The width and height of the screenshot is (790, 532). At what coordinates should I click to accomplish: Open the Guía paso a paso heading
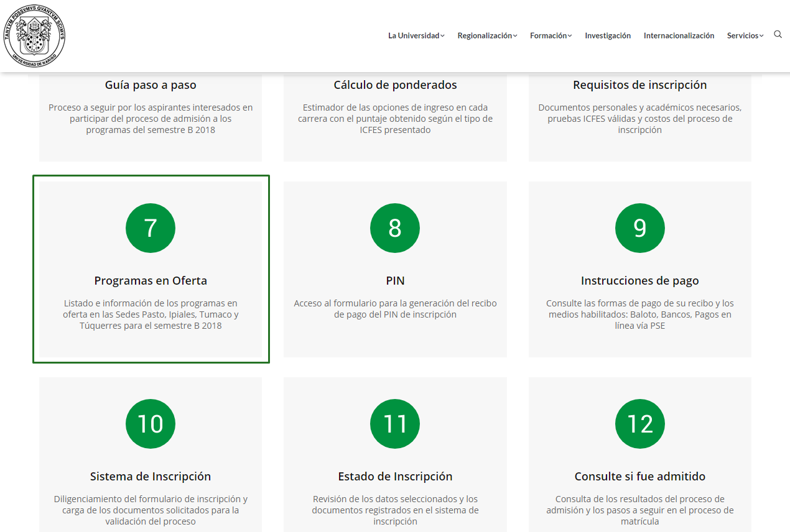tap(151, 85)
